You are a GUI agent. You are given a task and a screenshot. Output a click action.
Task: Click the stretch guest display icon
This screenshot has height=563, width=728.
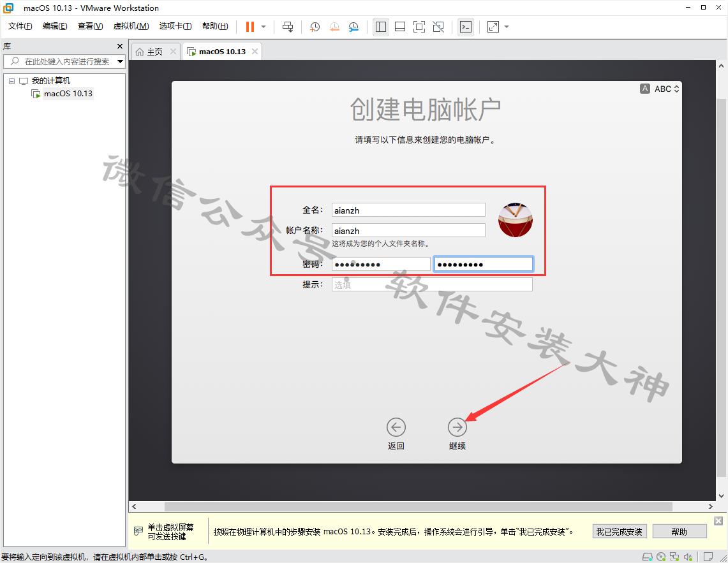coord(493,27)
